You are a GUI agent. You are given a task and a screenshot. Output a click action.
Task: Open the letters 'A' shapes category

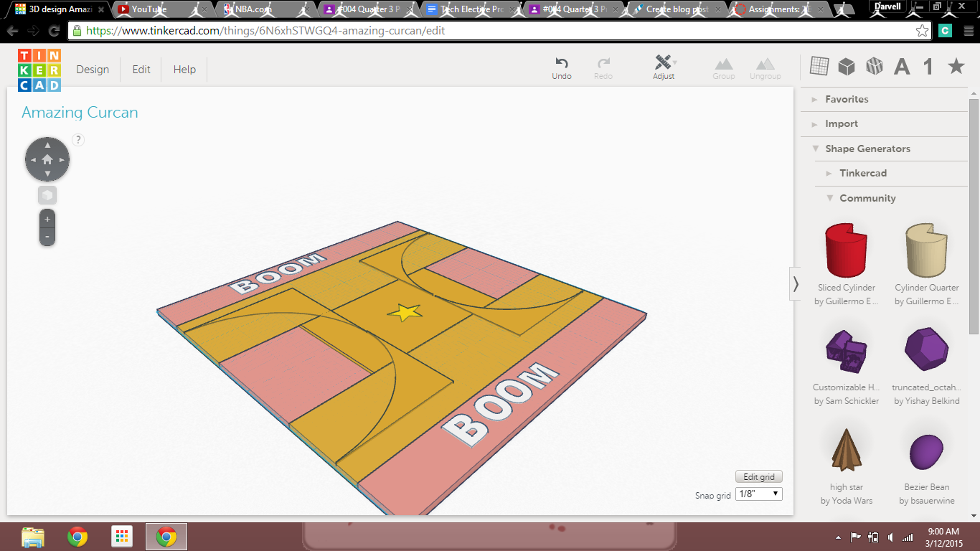point(902,67)
